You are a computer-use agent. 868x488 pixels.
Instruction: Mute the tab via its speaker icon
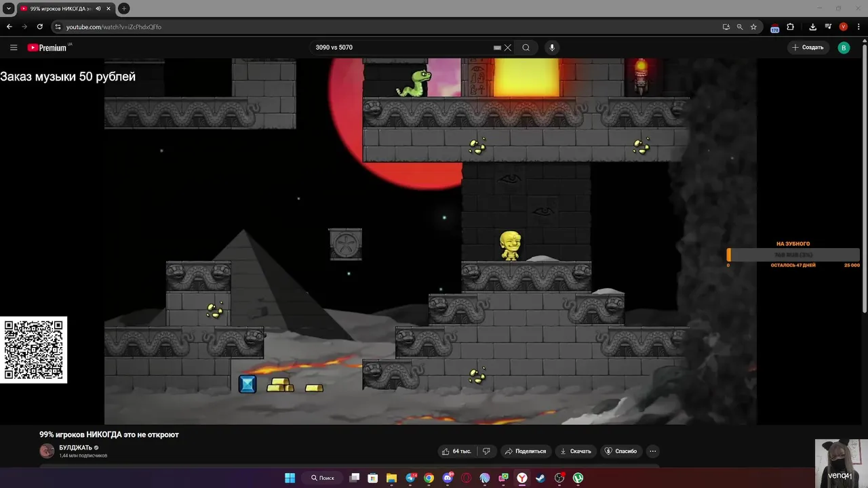(98, 9)
